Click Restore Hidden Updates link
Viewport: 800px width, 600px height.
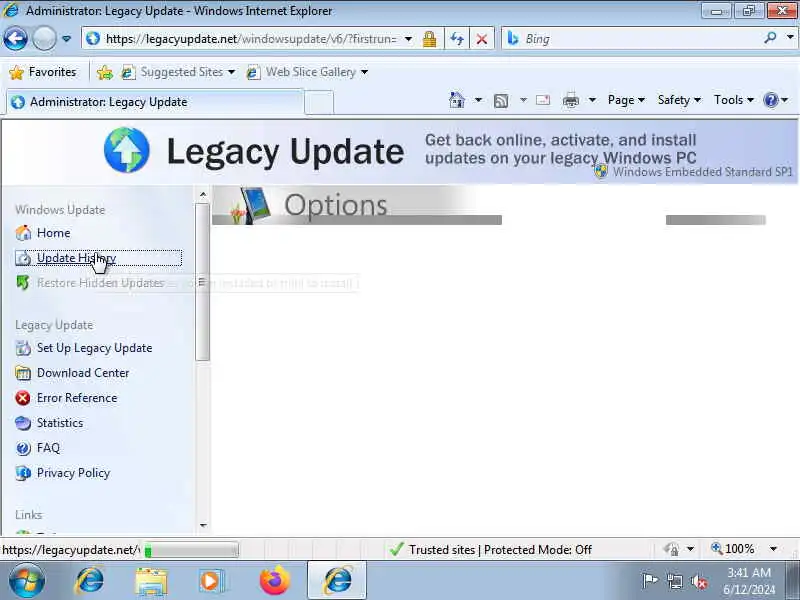click(101, 283)
